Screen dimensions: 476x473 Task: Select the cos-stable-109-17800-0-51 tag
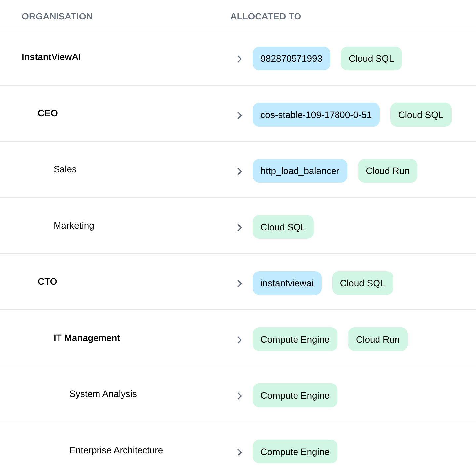[316, 115]
